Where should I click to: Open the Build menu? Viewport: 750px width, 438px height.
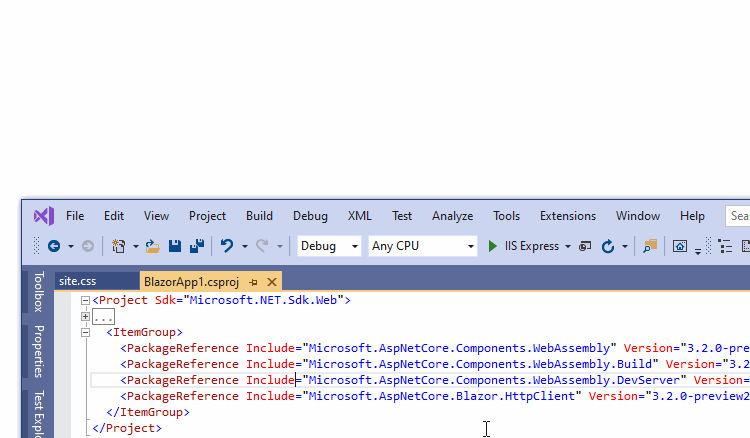(x=259, y=216)
